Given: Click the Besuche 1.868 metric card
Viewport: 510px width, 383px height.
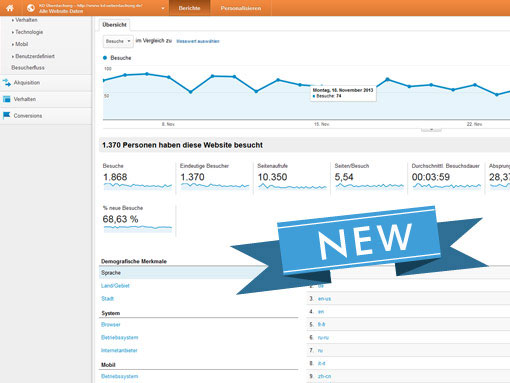Looking at the screenshot, I should (x=137, y=177).
